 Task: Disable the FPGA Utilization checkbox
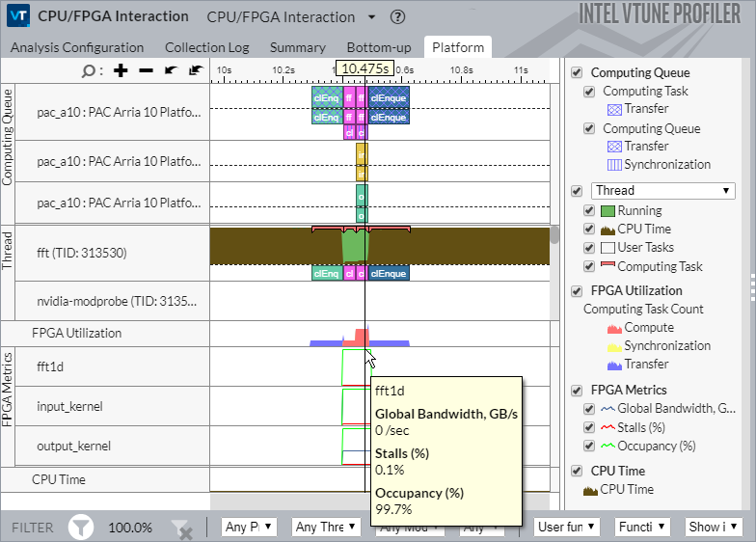577,291
